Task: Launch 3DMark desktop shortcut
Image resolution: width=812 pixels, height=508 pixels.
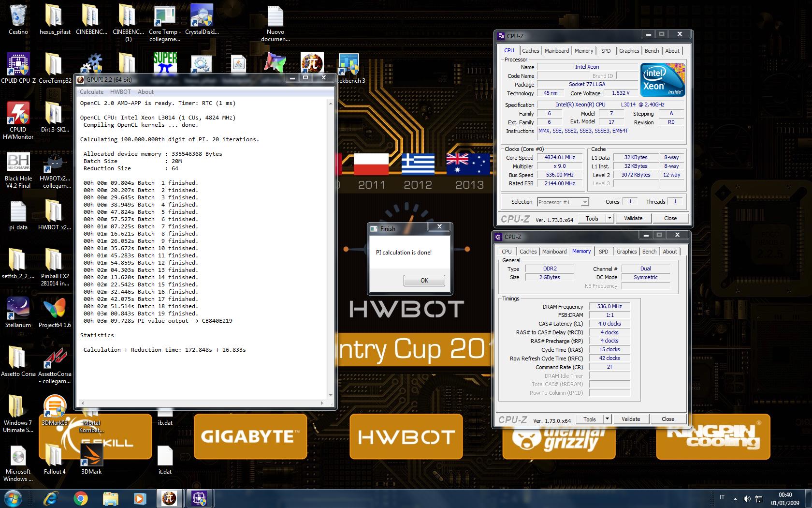Action: 91,459
